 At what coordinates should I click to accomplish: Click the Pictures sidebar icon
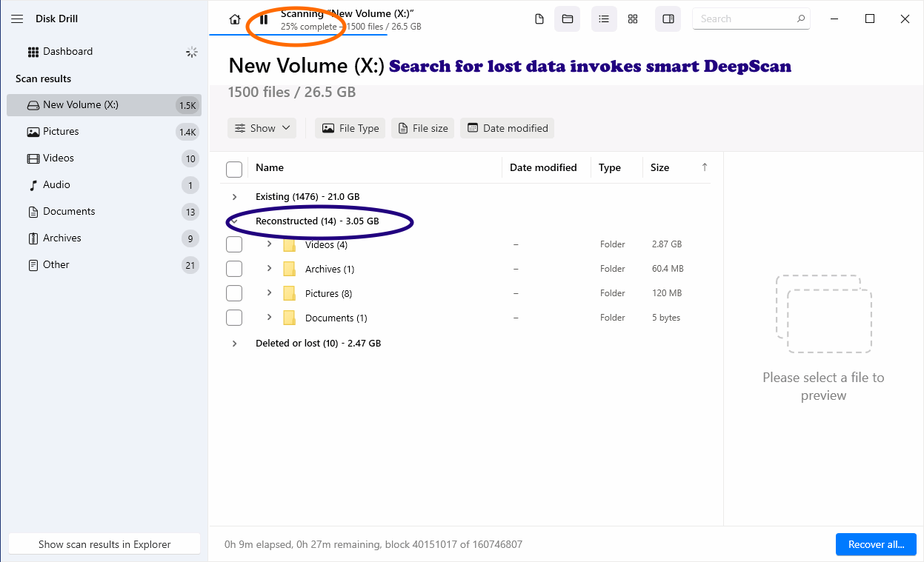pos(33,132)
